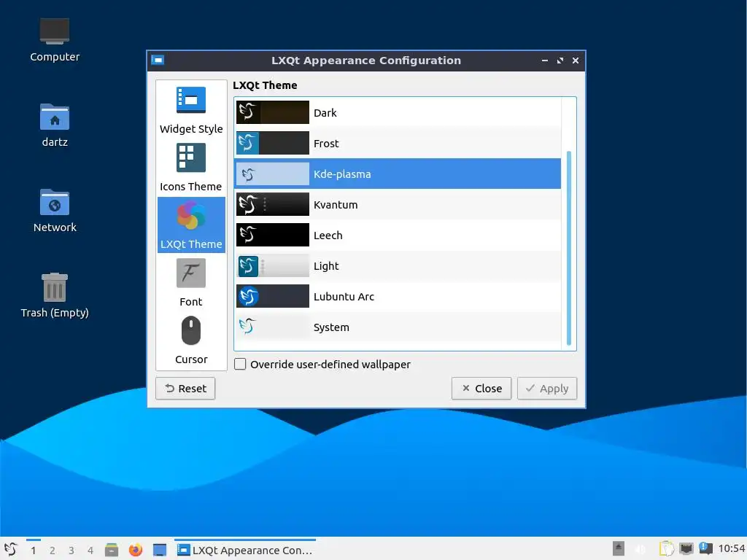Click the 'Dark' theme name

tap(325, 113)
